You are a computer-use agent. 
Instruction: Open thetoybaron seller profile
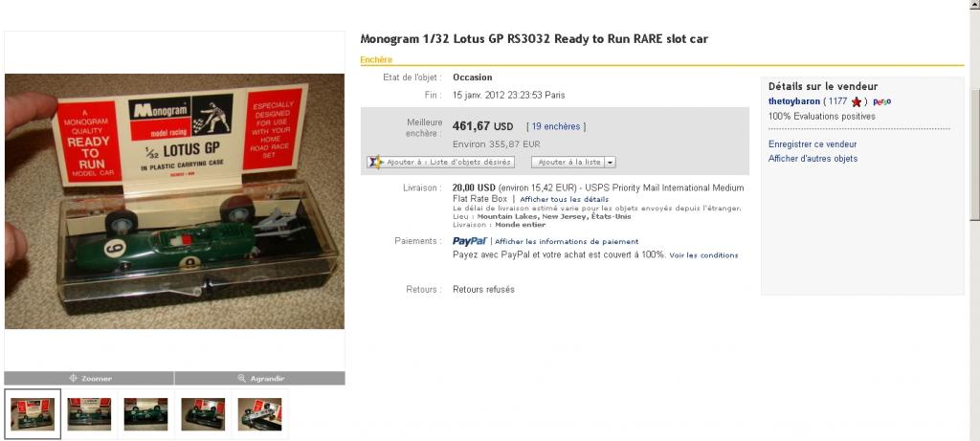click(793, 101)
